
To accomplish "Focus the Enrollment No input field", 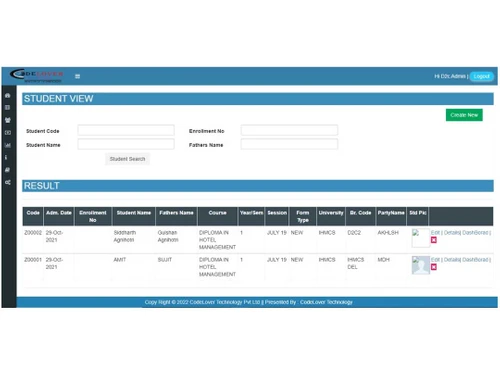I will click(x=289, y=130).
